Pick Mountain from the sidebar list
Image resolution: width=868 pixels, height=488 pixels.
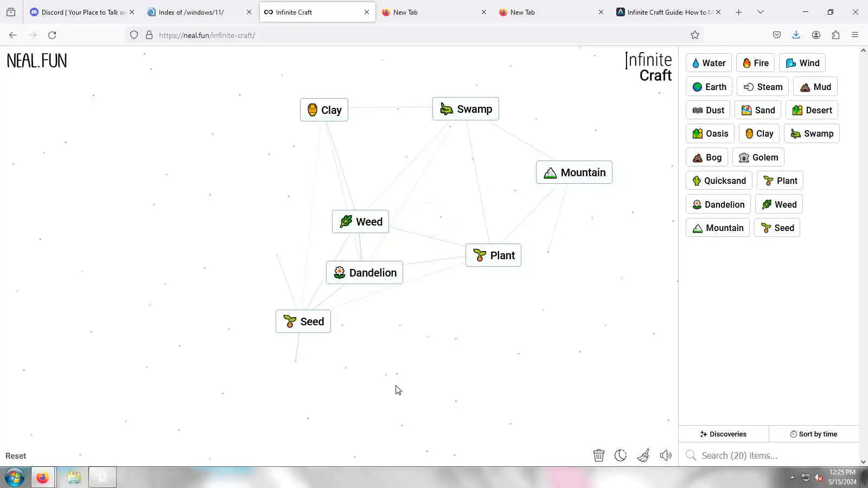pyautogui.click(x=718, y=228)
